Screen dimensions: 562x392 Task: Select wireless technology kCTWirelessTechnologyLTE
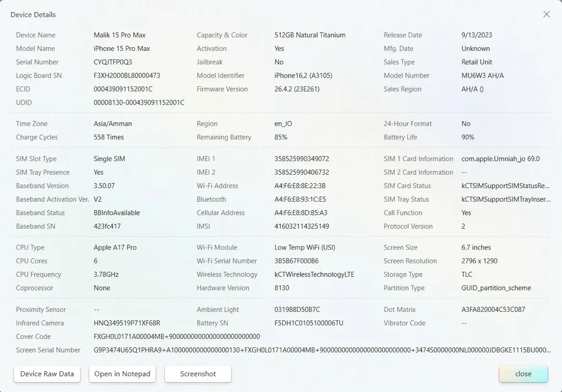pyautogui.click(x=314, y=275)
